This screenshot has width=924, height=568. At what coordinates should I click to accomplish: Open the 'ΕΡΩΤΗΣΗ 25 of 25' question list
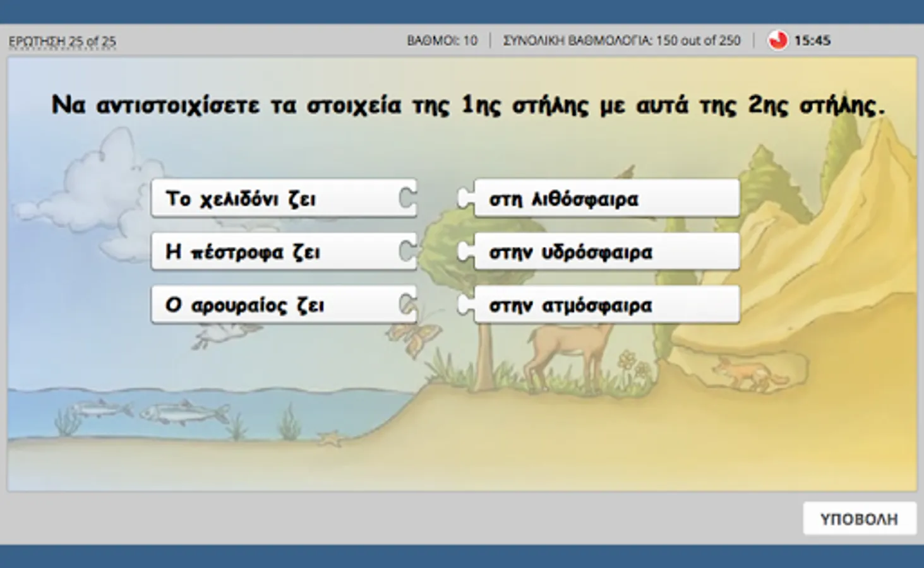click(x=62, y=42)
